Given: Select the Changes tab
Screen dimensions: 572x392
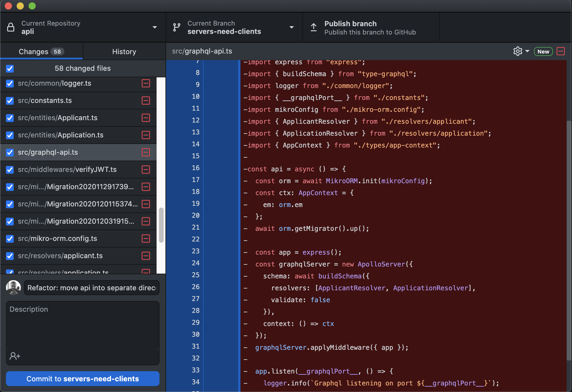Looking at the screenshot, I should click(x=41, y=51).
